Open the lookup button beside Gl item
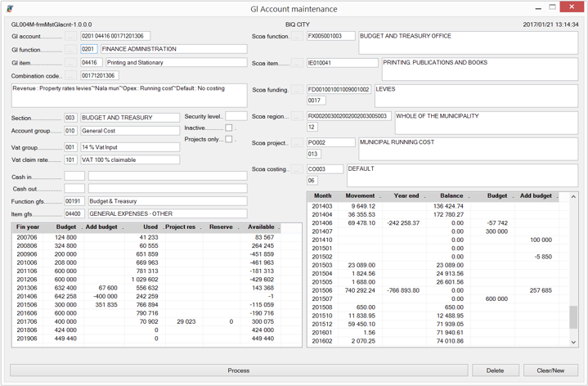Image resolution: width=588 pixels, height=386 pixels. point(70,63)
